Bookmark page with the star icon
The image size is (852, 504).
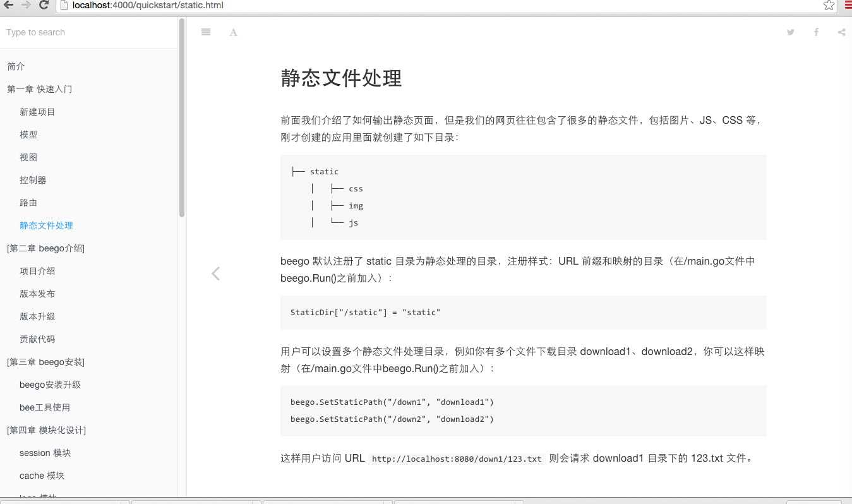click(829, 5)
